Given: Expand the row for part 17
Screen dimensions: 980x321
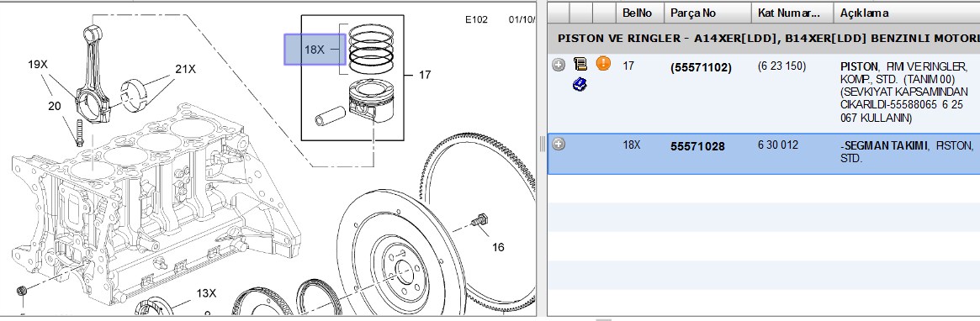Looking at the screenshot, I should (x=559, y=65).
